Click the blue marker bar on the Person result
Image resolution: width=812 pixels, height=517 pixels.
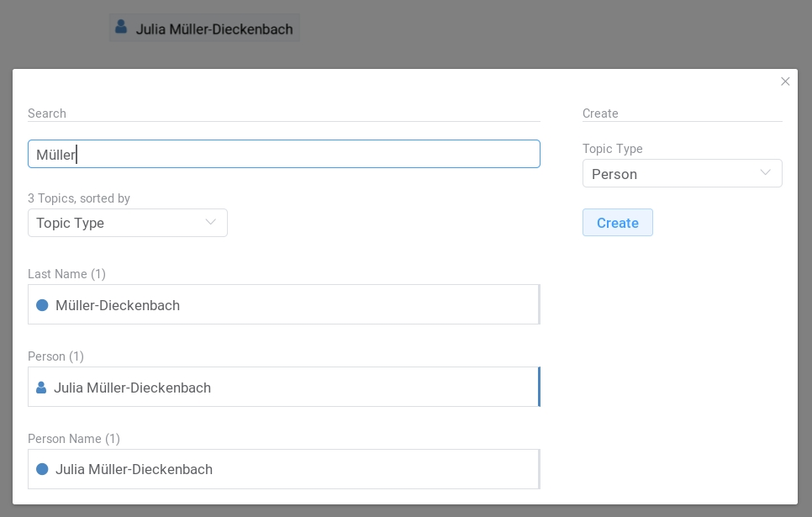538,387
